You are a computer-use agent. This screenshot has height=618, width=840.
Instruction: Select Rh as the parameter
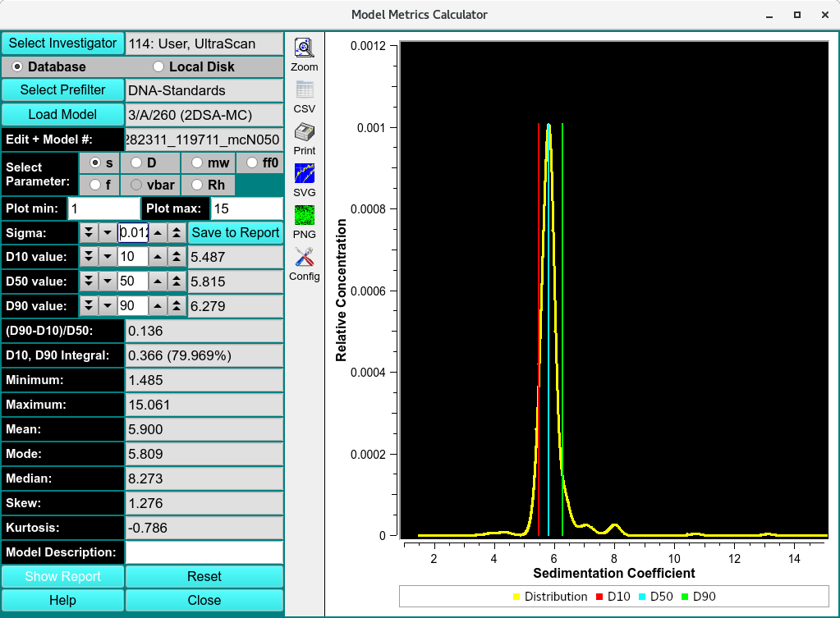196,185
